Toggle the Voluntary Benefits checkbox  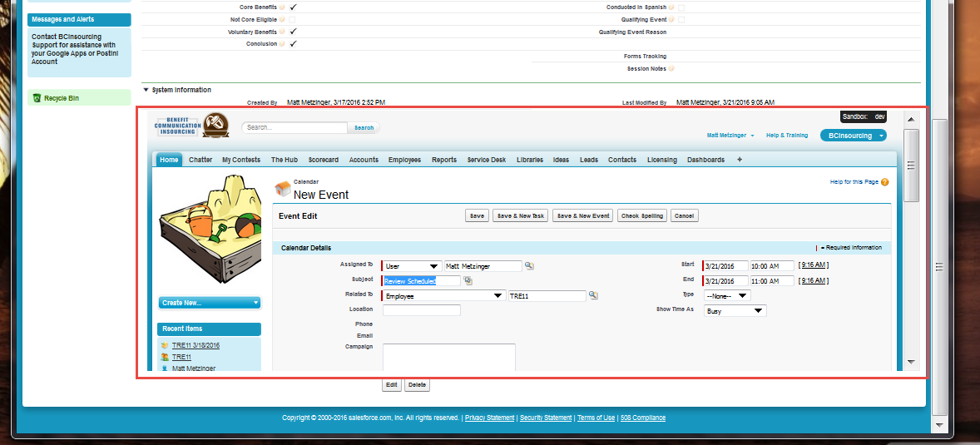click(293, 32)
